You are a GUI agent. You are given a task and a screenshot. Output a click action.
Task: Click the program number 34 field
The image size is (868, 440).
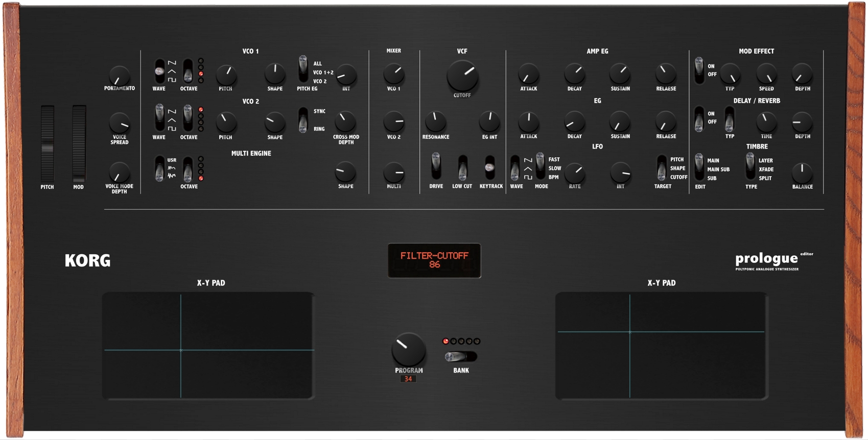(408, 379)
